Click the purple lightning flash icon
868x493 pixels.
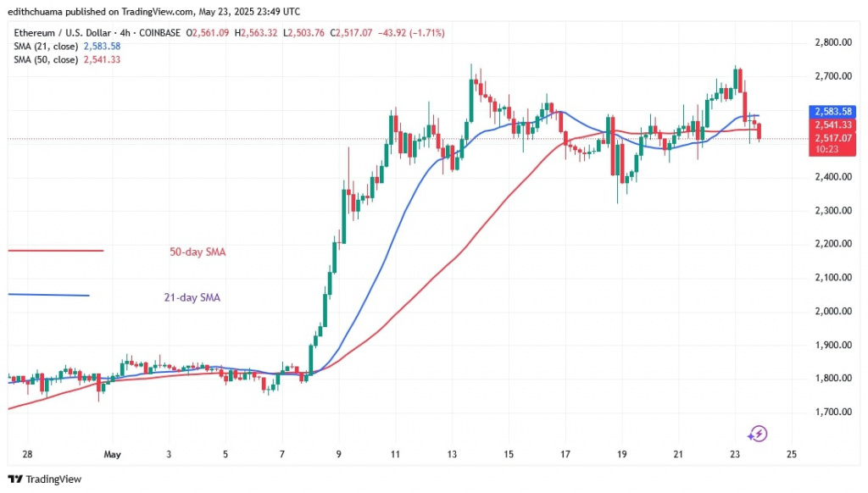pyautogui.click(x=757, y=433)
